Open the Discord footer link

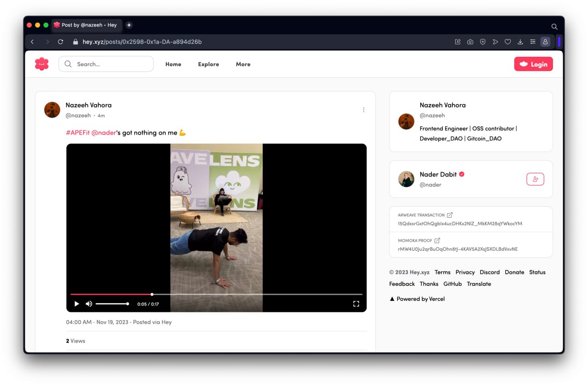pos(490,272)
